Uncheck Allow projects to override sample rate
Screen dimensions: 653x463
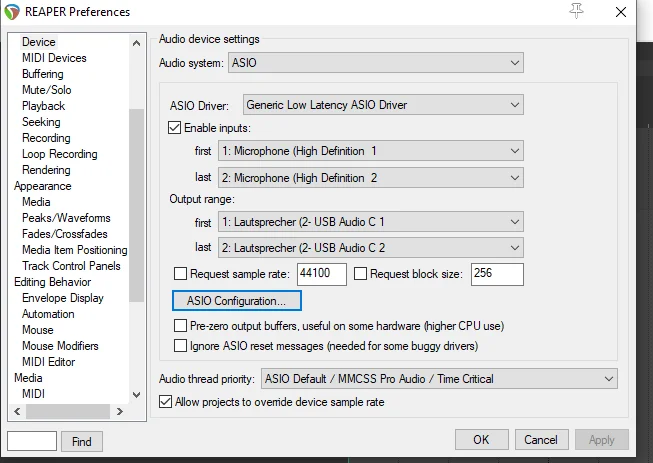(167, 402)
